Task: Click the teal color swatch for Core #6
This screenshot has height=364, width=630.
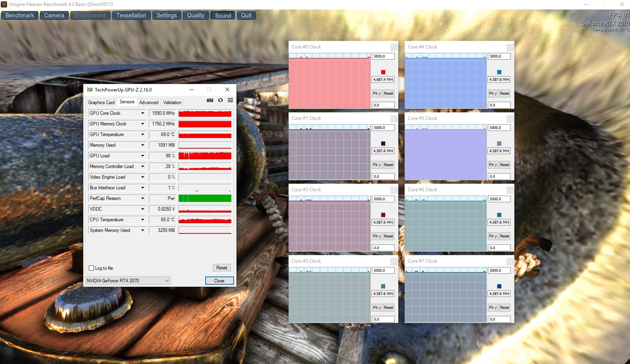Action: (x=499, y=215)
